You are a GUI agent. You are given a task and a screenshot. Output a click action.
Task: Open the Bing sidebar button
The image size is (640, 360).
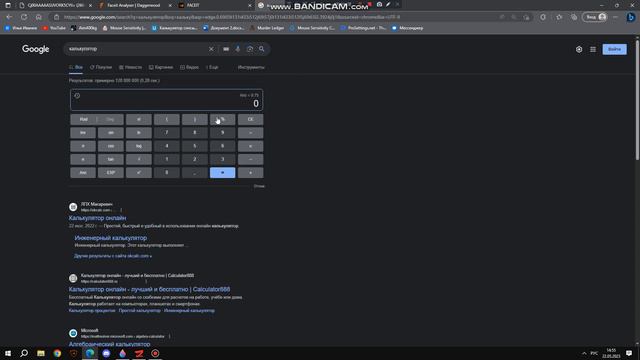click(x=631, y=17)
